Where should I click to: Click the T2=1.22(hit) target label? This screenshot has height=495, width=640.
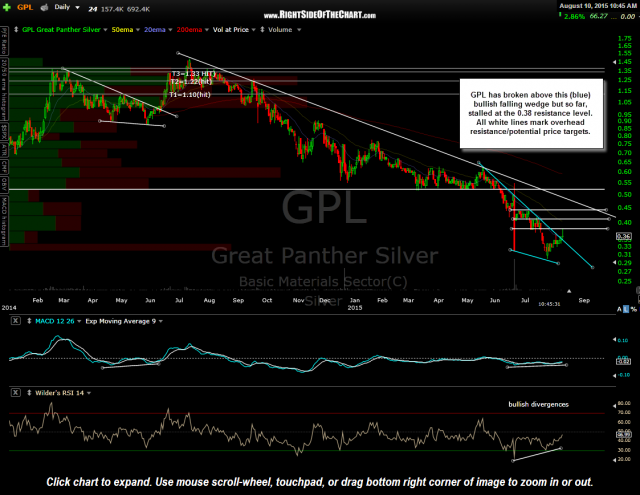(191, 82)
